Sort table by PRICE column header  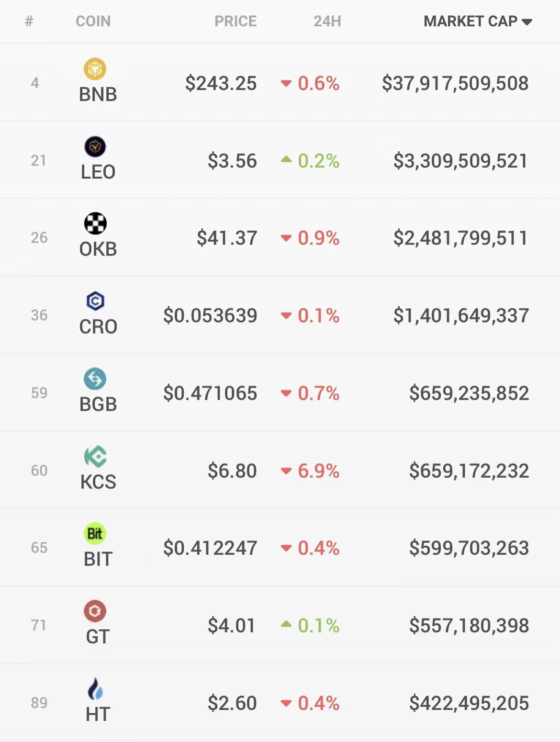coord(235,21)
